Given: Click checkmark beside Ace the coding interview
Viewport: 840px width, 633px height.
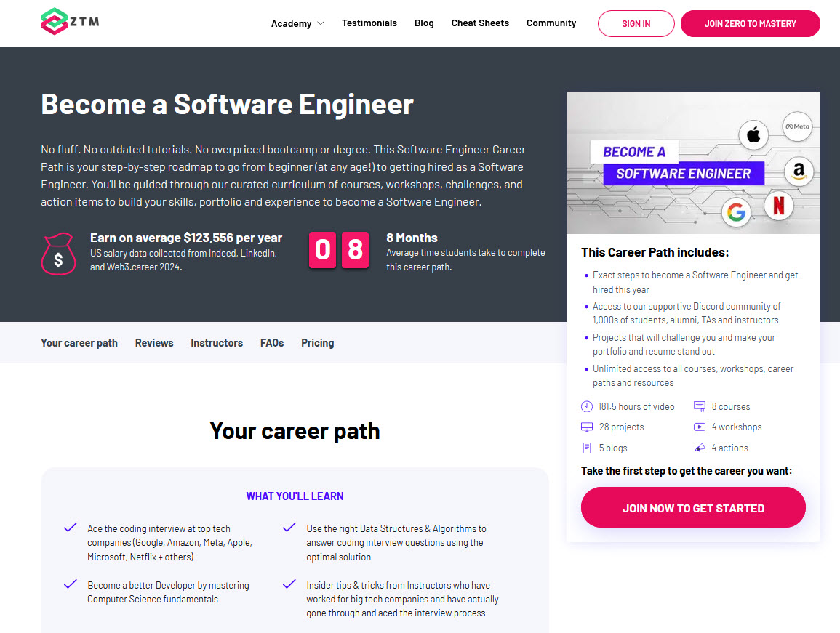Looking at the screenshot, I should pos(70,528).
